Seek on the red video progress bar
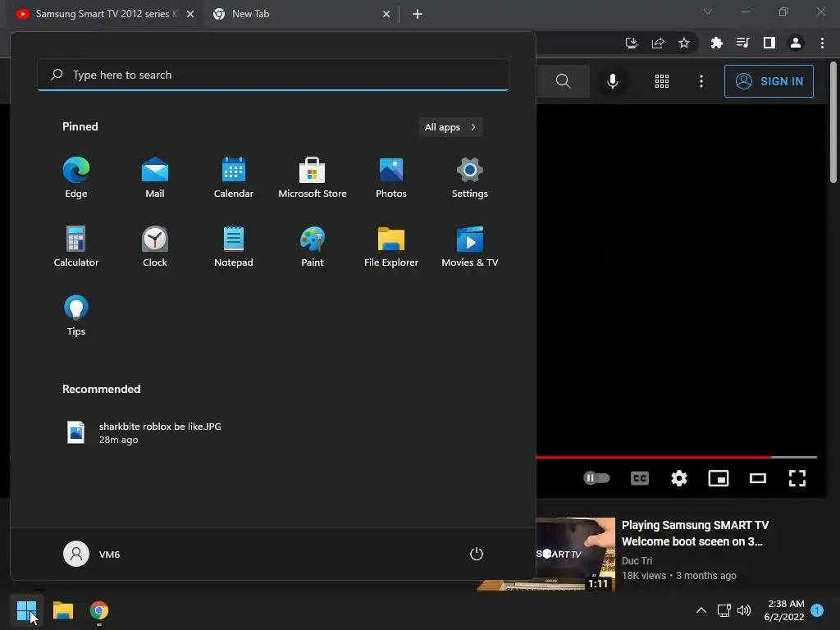Image resolution: width=840 pixels, height=630 pixels. coord(676,457)
